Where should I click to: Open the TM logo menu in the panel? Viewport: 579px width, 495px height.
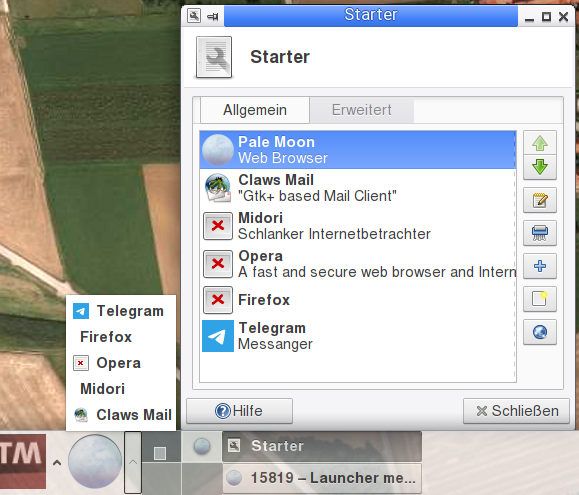coord(23,461)
